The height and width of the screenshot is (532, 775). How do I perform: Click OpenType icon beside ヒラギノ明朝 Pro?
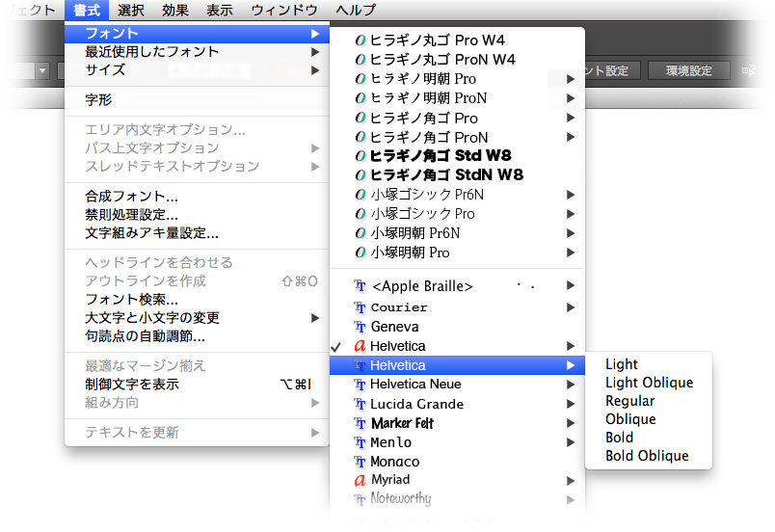pos(361,78)
